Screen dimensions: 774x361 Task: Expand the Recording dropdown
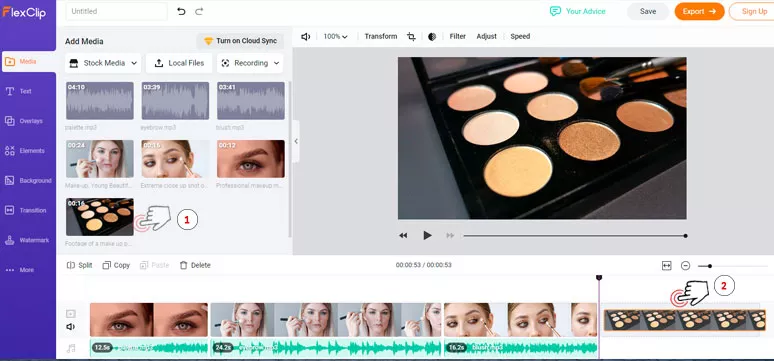(250, 63)
